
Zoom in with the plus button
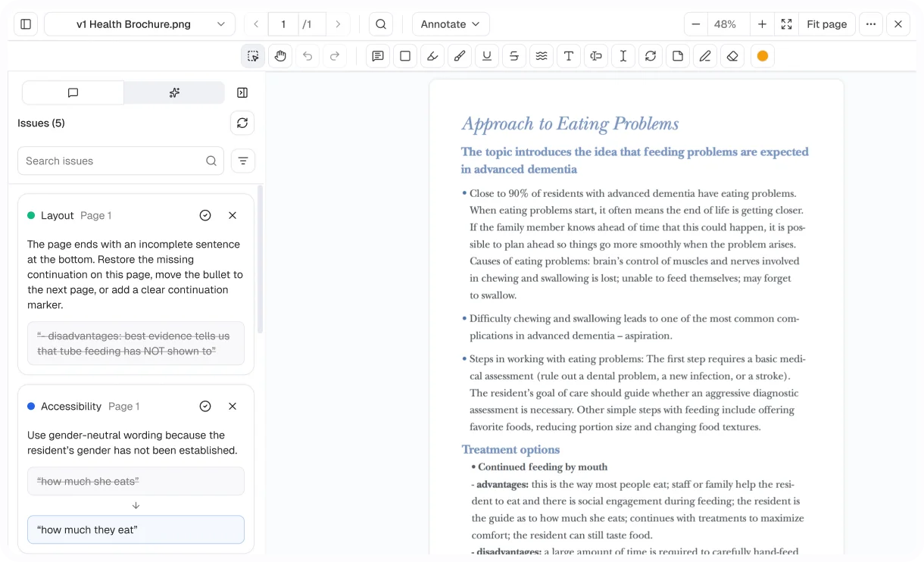[762, 24]
